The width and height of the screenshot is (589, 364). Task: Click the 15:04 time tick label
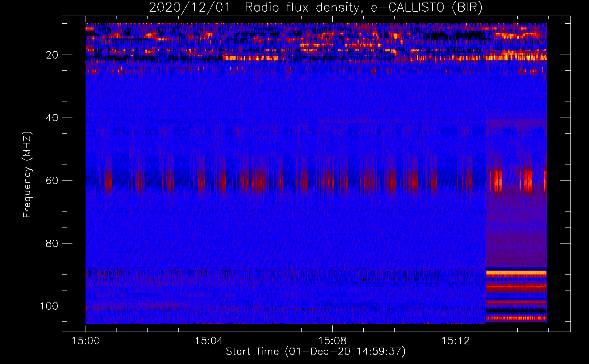[x=209, y=341]
